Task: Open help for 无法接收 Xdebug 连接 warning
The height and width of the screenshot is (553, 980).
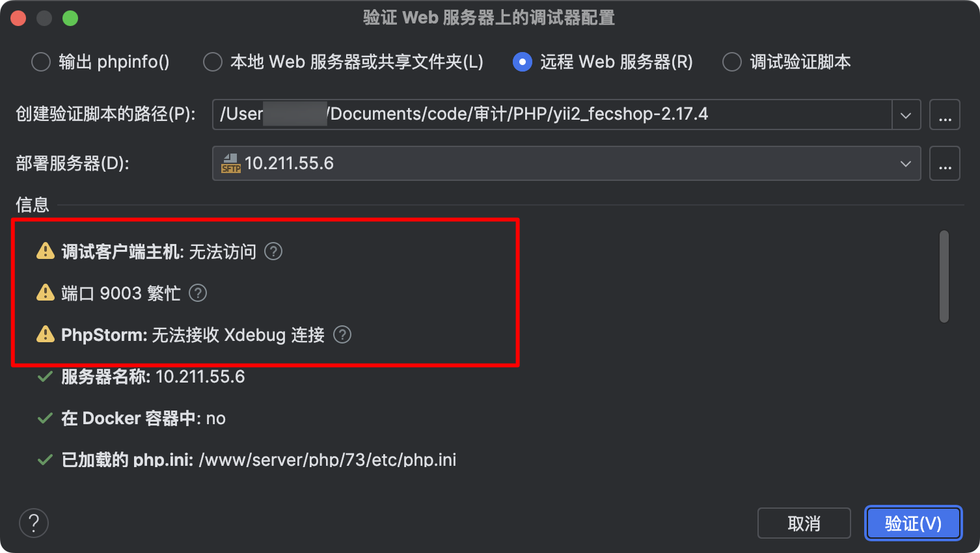Action: [342, 334]
